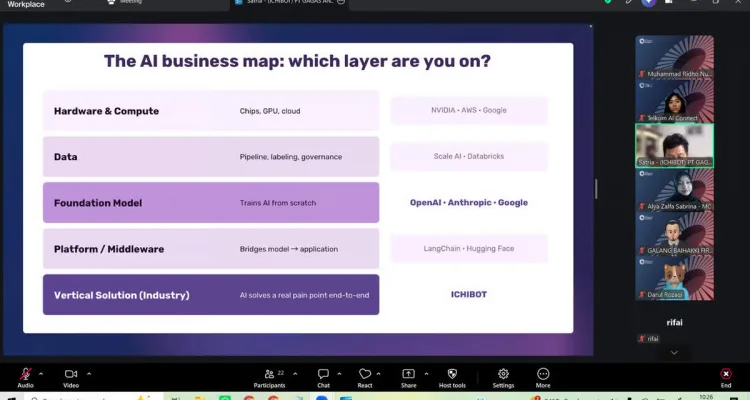Viewport: 750px width, 400px height.
Task: Open audio options caret next to Audio
Action: pos(41,374)
